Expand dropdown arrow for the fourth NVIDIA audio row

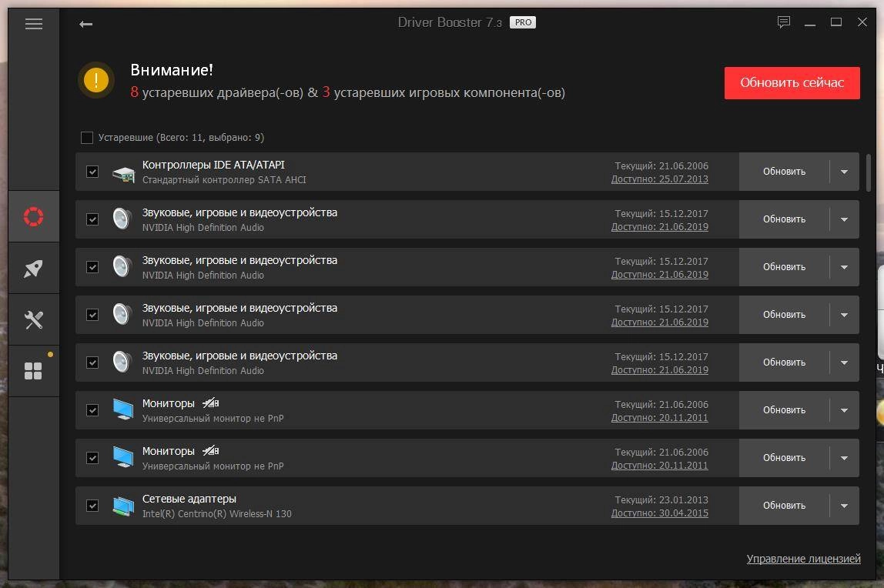[x=844, y=362]
